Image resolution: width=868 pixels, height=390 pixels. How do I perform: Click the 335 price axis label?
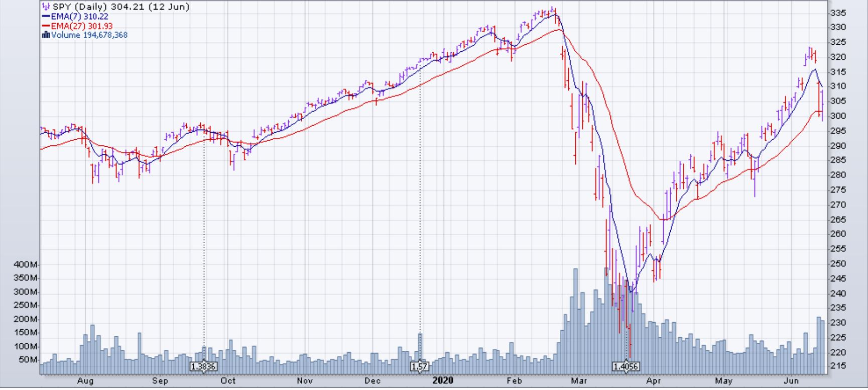click(837, 13)
